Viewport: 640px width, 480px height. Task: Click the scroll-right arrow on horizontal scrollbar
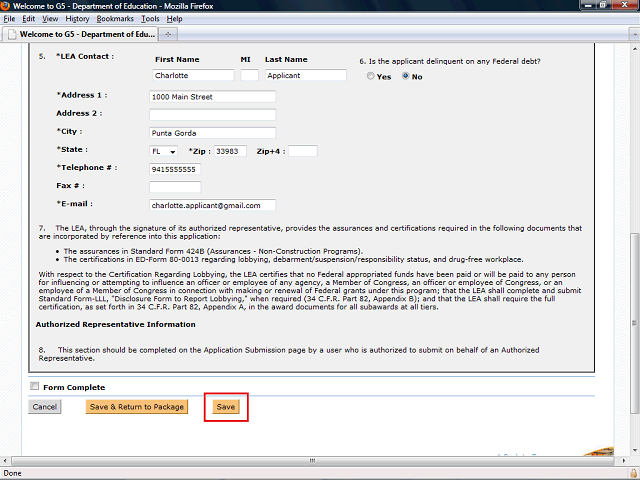coord(623,460)
